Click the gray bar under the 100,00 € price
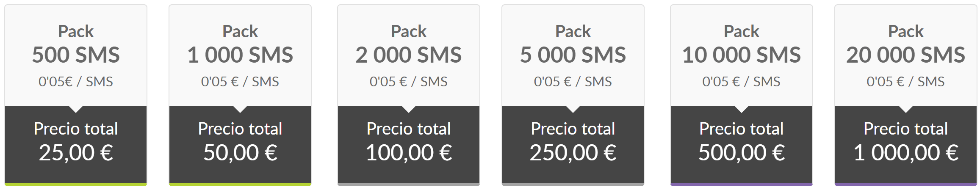980x190 pixels. pos(409,184)
